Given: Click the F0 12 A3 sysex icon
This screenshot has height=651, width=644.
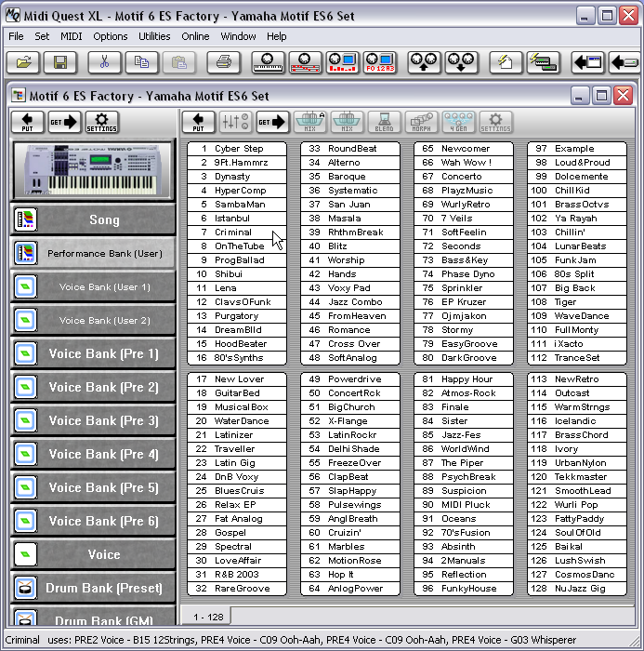Looking at the screenshot, I should coord(380,62).
